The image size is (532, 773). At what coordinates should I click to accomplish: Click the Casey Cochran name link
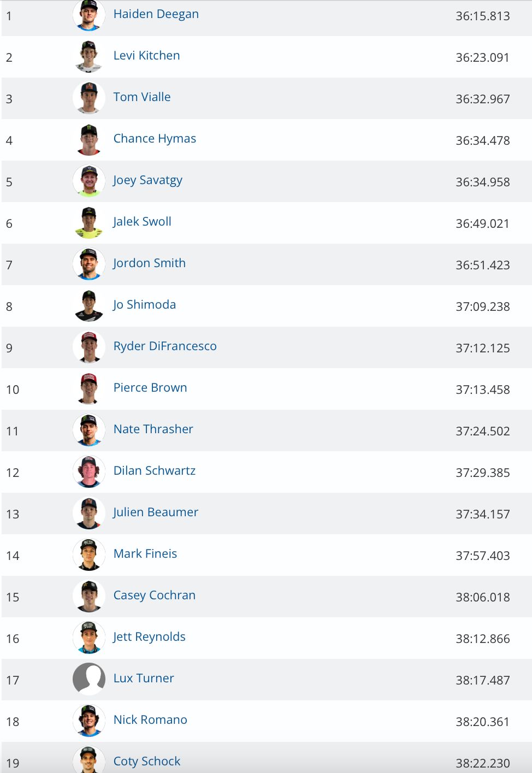[155, 595]
